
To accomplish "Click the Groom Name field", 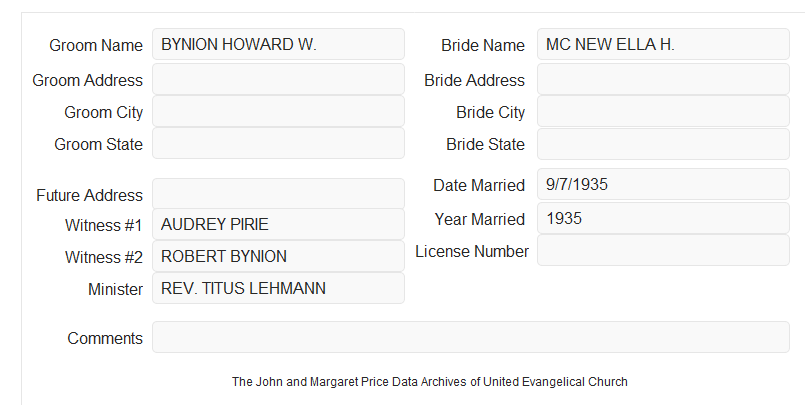I will pos(278,44).
